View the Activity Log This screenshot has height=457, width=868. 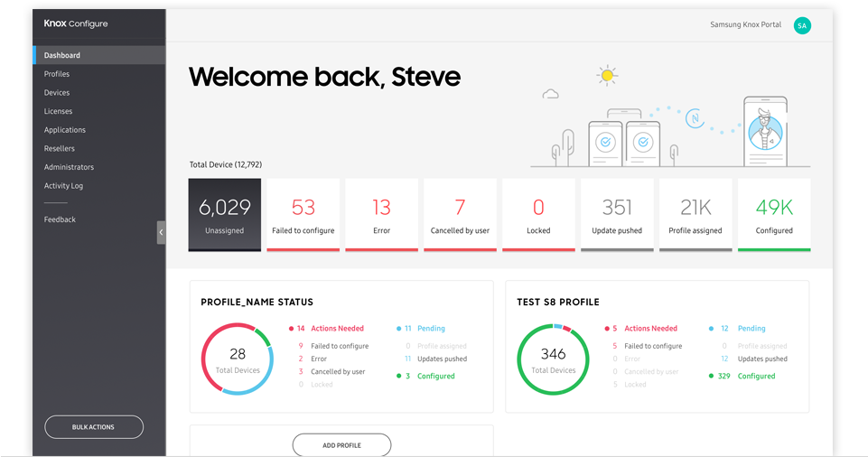coord(63,186)
